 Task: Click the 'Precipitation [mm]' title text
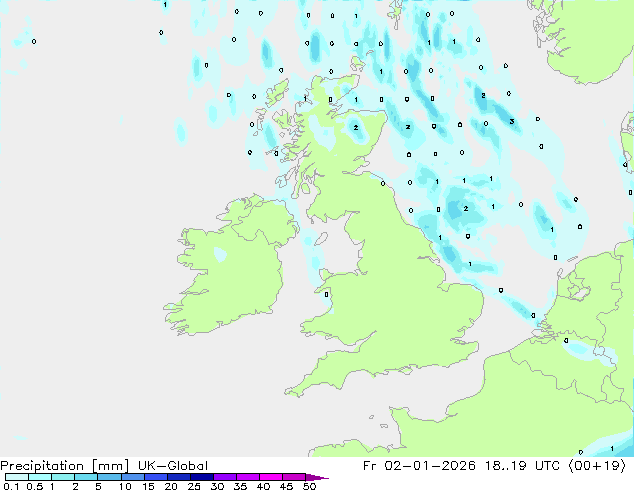(x=65, y=466)
